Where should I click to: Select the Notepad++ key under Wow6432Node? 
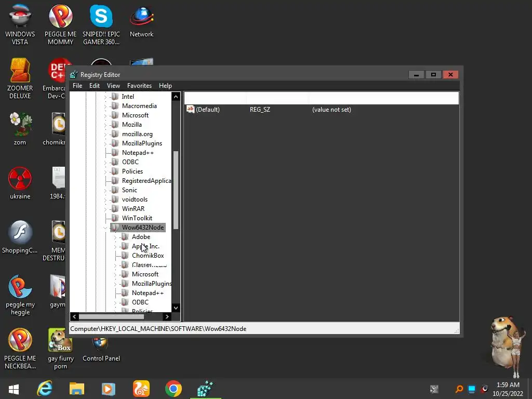[x=148, y=293]
